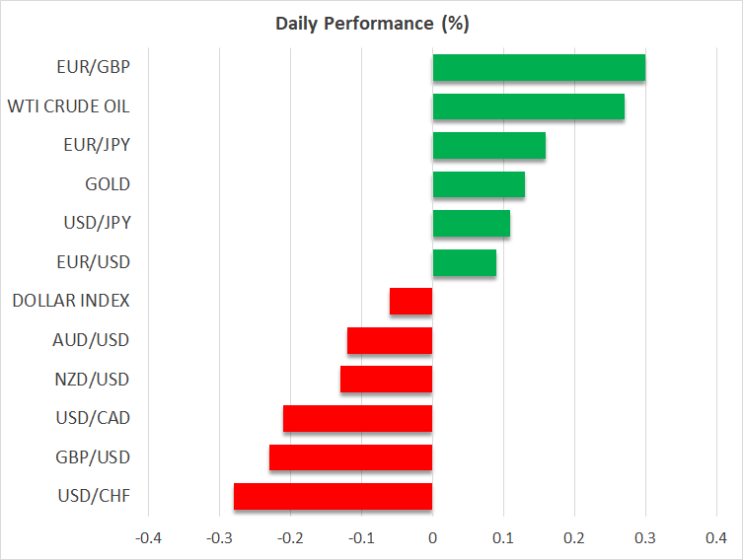The height and width of the screenshot is (560, 743).
Task: Select the NZD/USD red bar
Action: (x=386, y=379)
